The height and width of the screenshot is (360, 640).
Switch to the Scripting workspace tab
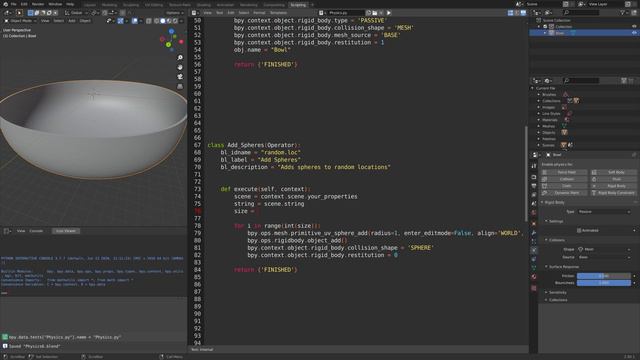click(x=298, y=5)
